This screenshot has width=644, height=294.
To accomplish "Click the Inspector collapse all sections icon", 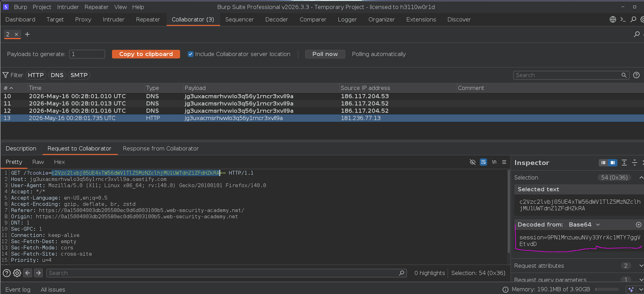I will point(635,163).
